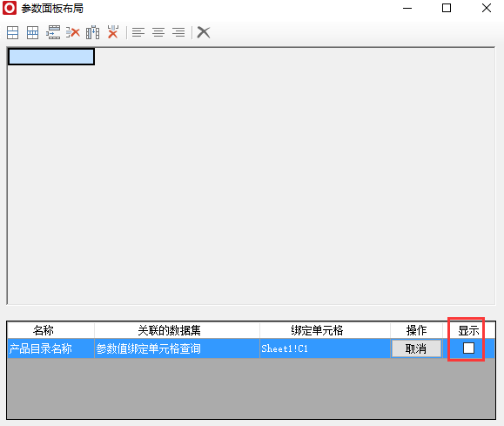Click the delete column icon
The width and height of the screenshot is (504, 426).
[x=113, y=32]
